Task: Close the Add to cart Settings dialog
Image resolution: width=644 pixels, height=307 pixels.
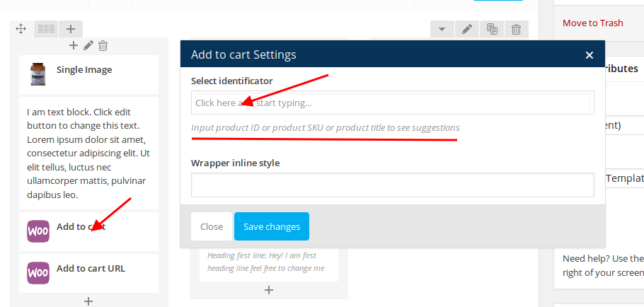Action: (x=590, y=55)
